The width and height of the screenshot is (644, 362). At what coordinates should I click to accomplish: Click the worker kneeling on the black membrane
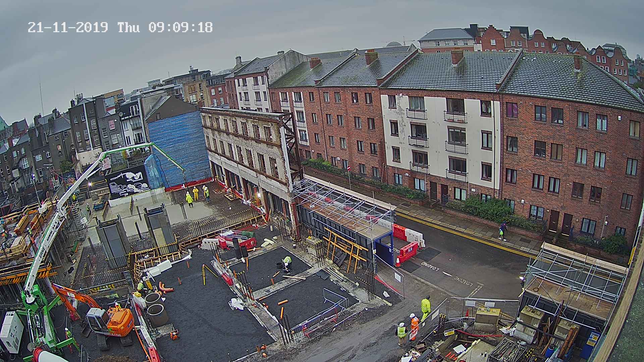coord(287,263)
